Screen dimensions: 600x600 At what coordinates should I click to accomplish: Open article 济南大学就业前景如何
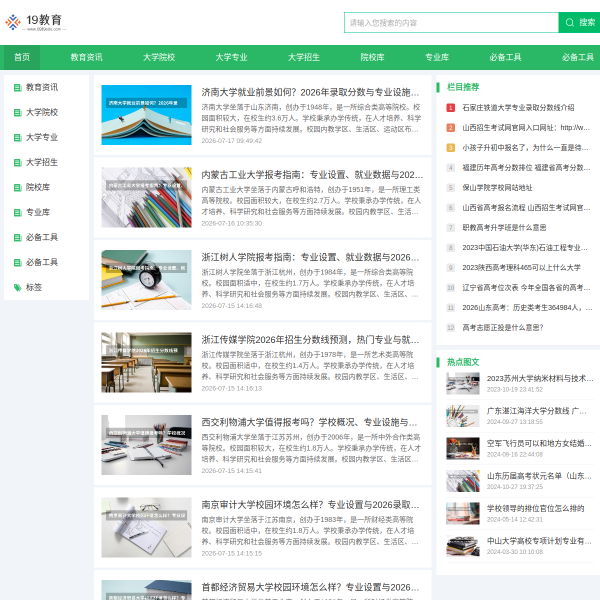[310, 92]
